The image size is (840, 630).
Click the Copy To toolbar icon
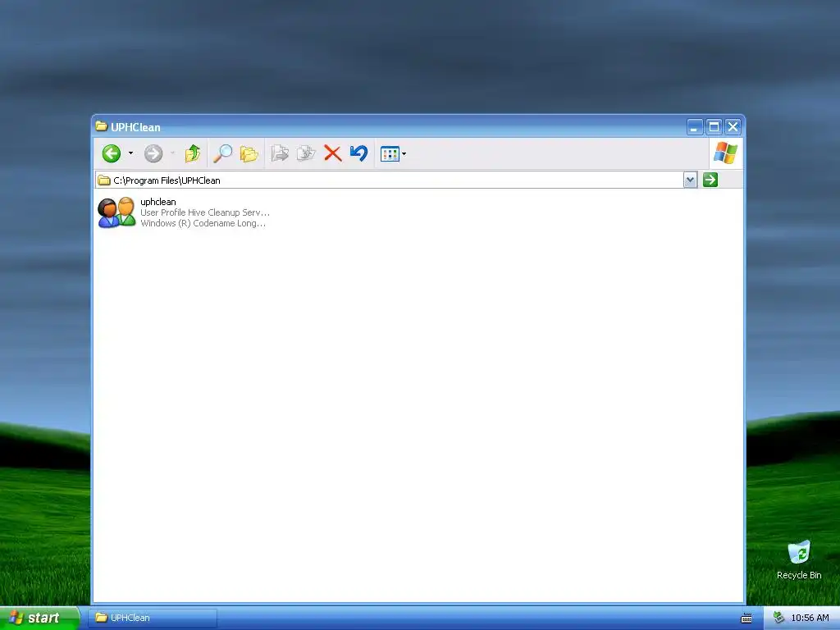[x=306, y=153]
